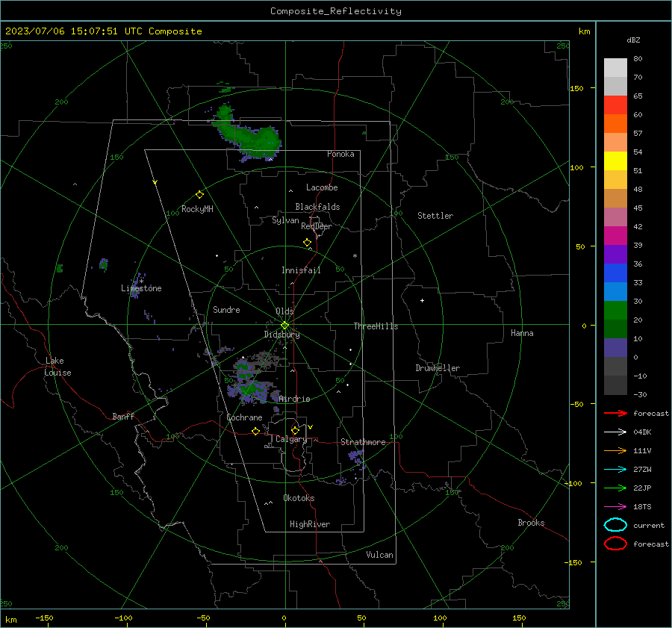Click the purple echo patch below Strathmore
Screen dimensions: 672x628
coord(356,457)
